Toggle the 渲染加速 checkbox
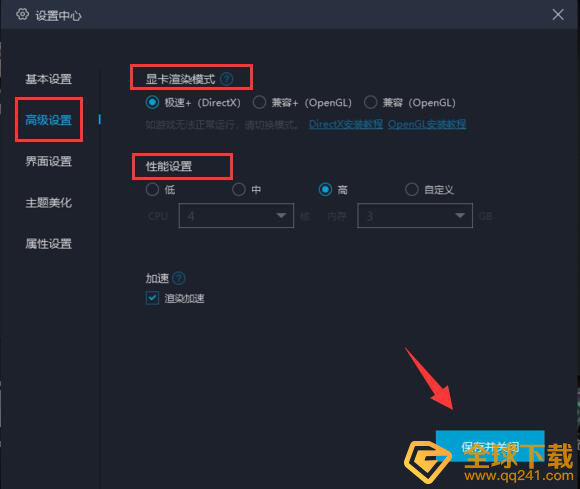The height and width of the screenshot is (489, 580). pyautogui.click(x=152, y=298)
